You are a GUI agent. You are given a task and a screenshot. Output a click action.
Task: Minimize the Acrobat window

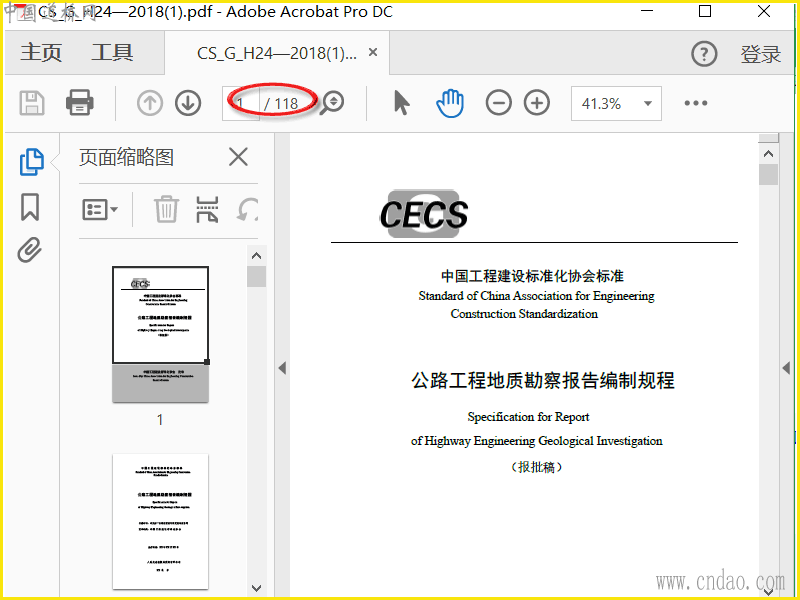(x=647, y=11)
